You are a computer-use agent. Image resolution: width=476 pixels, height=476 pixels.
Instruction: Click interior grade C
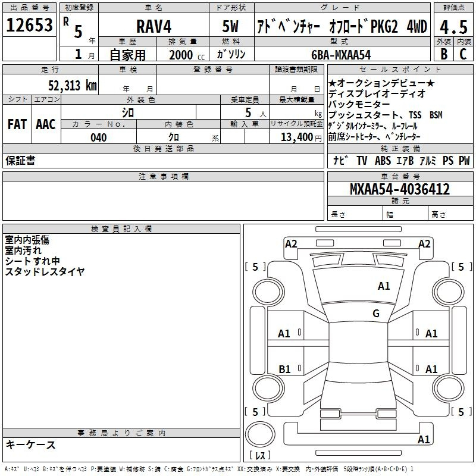pos(463,54)
